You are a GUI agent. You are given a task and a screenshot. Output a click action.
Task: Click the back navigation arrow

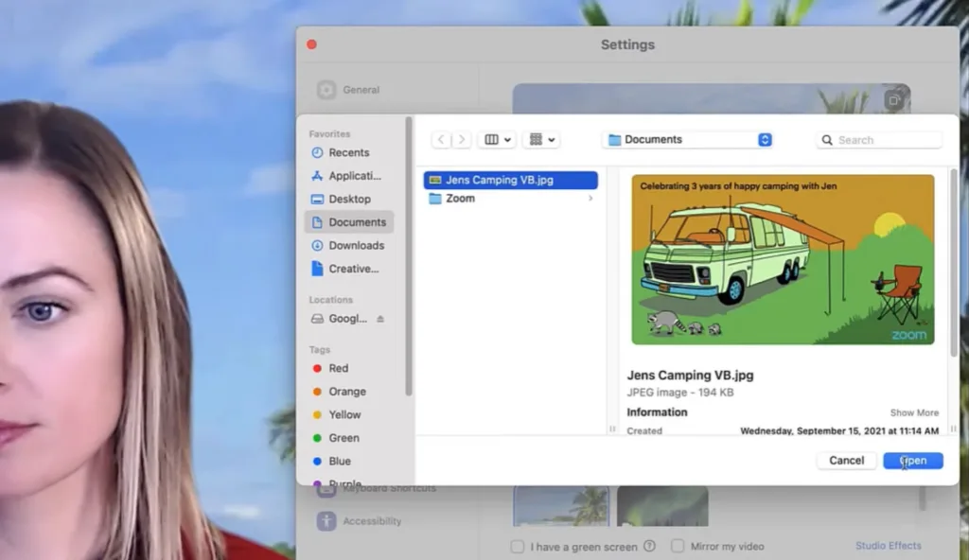click(441, 140)
